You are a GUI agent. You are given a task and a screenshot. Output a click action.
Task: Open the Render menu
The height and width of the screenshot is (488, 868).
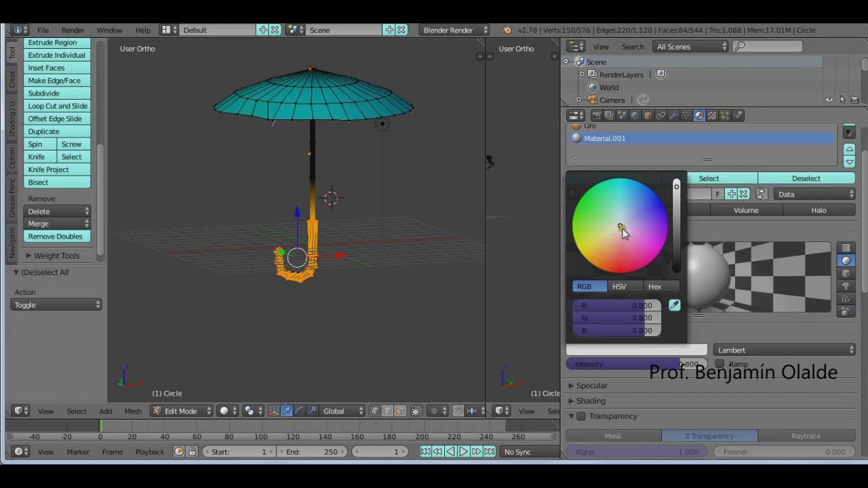[73, 30]
